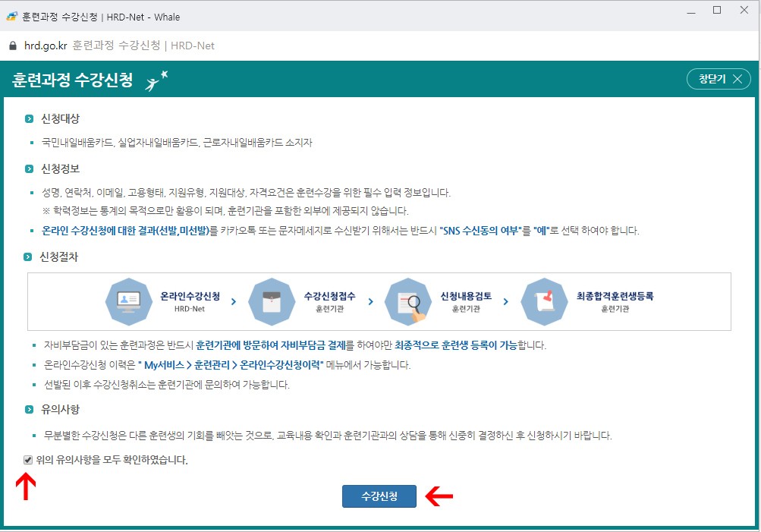Click arrow between 온라인수강신청 and 수강신청접수
The height and width of the screenshot is (532, 761).
coord(234,301)
